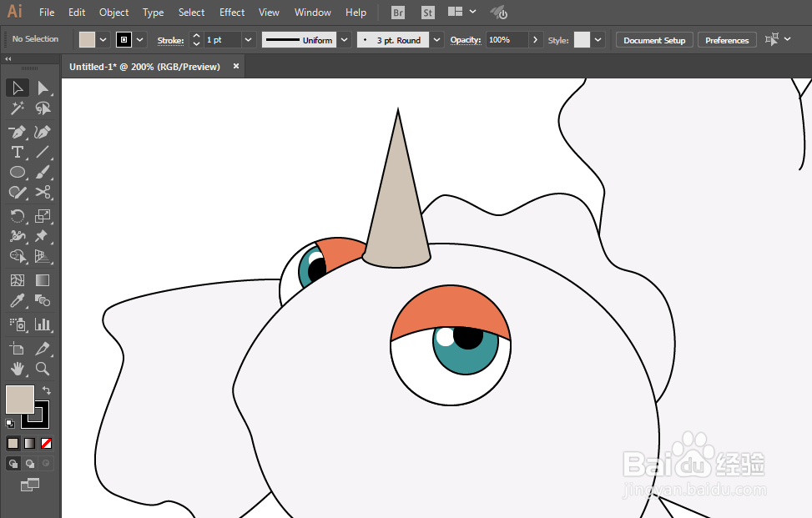Screen dimensions: 812x518
Task: Open the Effect menu
Action: tap(232, 13)
